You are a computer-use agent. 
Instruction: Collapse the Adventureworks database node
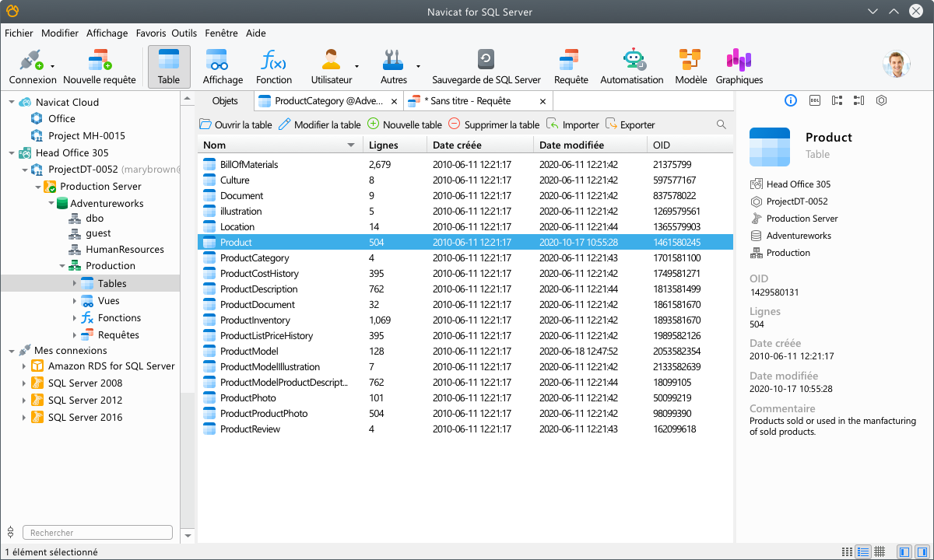tap(51, 204)
